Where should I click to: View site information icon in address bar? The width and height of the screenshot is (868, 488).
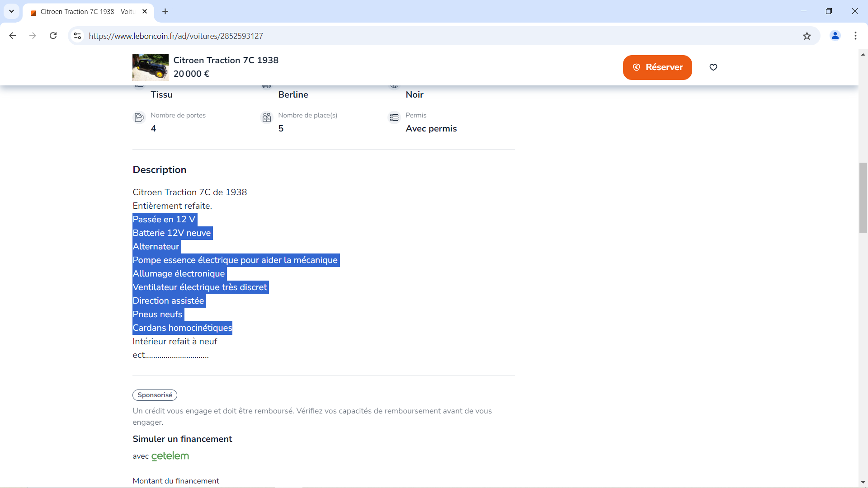(x=78, y=36)
